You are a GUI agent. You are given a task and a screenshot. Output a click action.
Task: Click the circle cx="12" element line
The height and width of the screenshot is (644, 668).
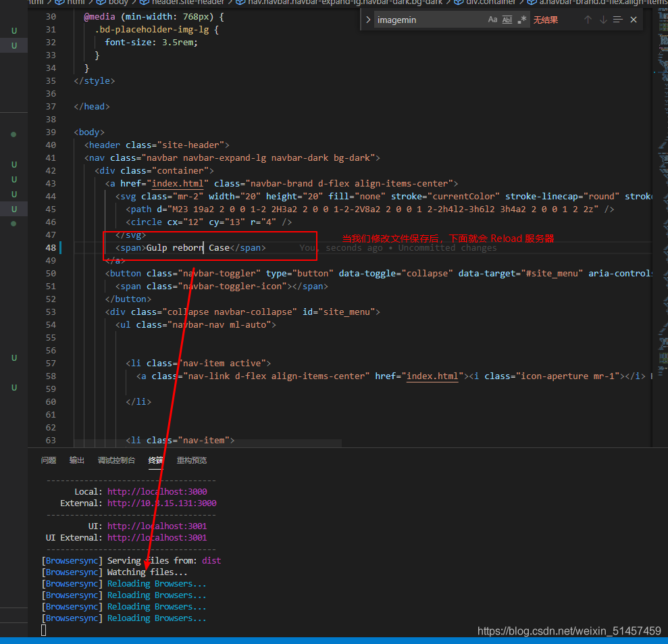pyautogui.click(x=209, y=222)
